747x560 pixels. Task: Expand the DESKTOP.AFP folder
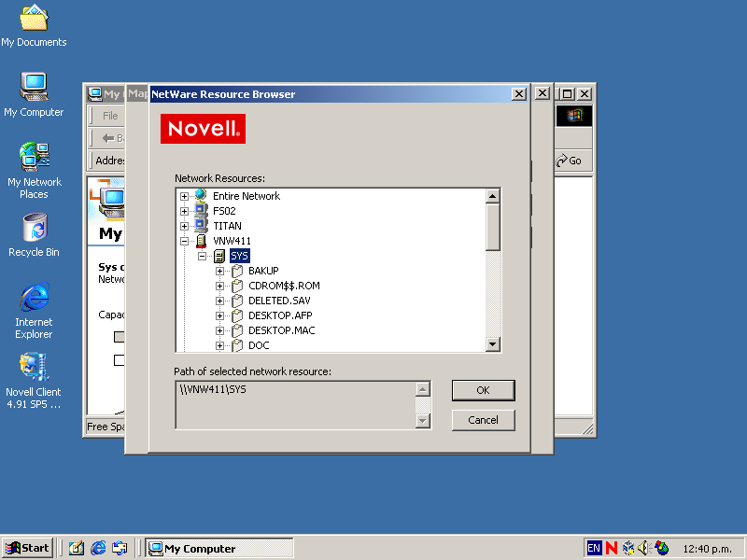coord(219,315)
